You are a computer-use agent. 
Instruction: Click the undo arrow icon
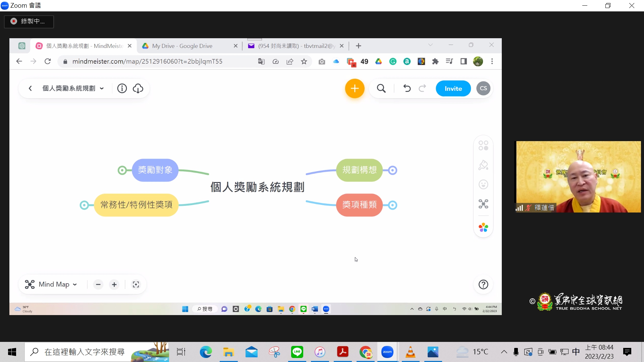click(407, 88)
